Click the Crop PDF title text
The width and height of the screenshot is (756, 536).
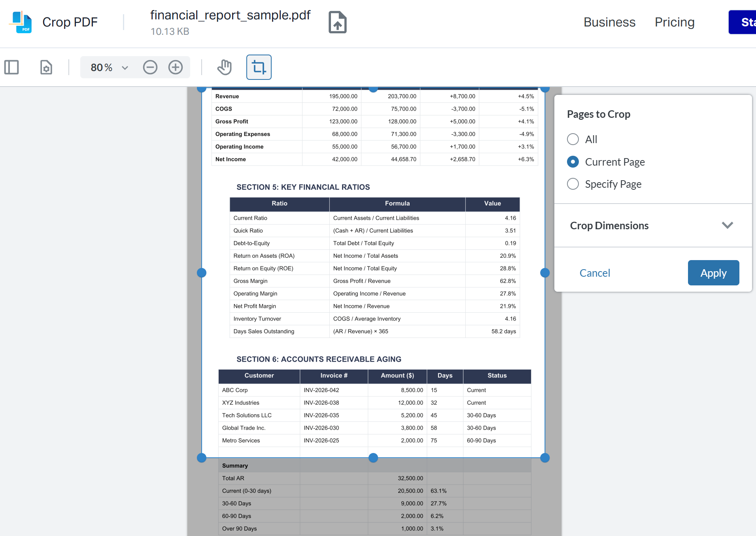pyautogui.click(x=70, y=22)
